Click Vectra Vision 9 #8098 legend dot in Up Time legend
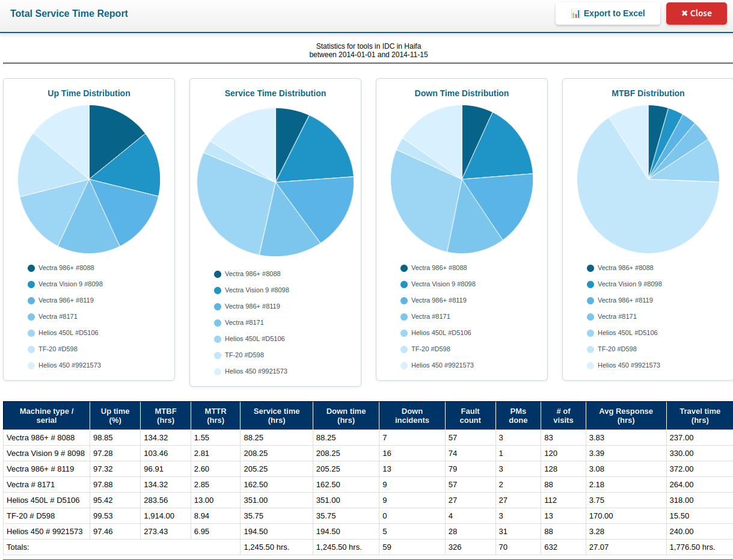This screenshot has height=560, width=733. coord(31,284)
